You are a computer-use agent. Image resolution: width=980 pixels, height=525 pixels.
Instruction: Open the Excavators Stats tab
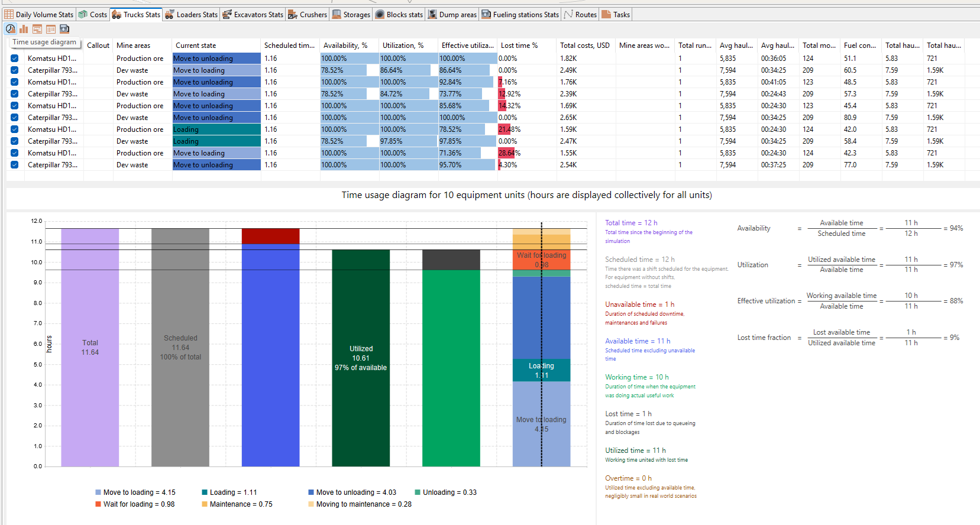(x=253, y=14)
